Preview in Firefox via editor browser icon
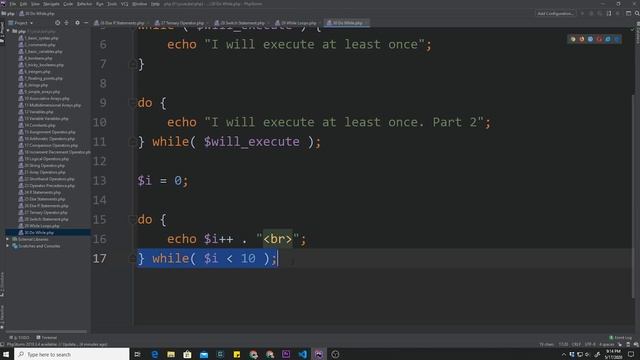The image size is (640, 360). click(582, 39)
